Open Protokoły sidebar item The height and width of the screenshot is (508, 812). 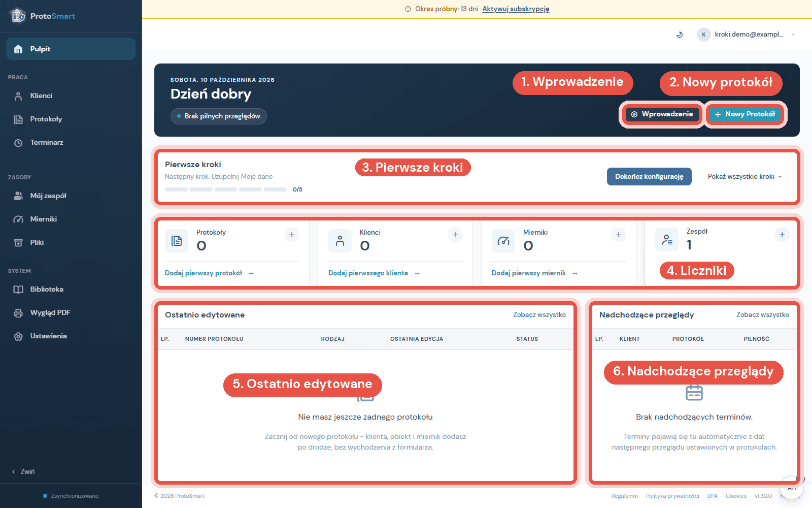pyautogui.click(x=71, y=119)
